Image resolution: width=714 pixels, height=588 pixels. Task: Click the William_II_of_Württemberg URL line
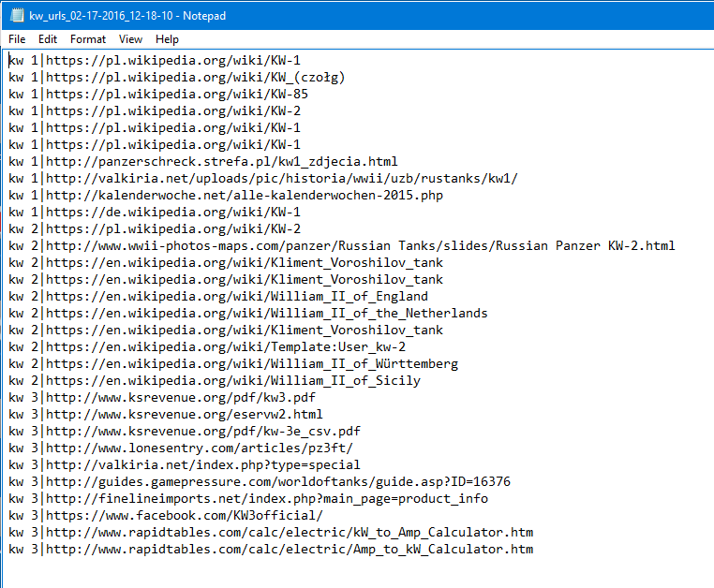click(x=233, y=363)
